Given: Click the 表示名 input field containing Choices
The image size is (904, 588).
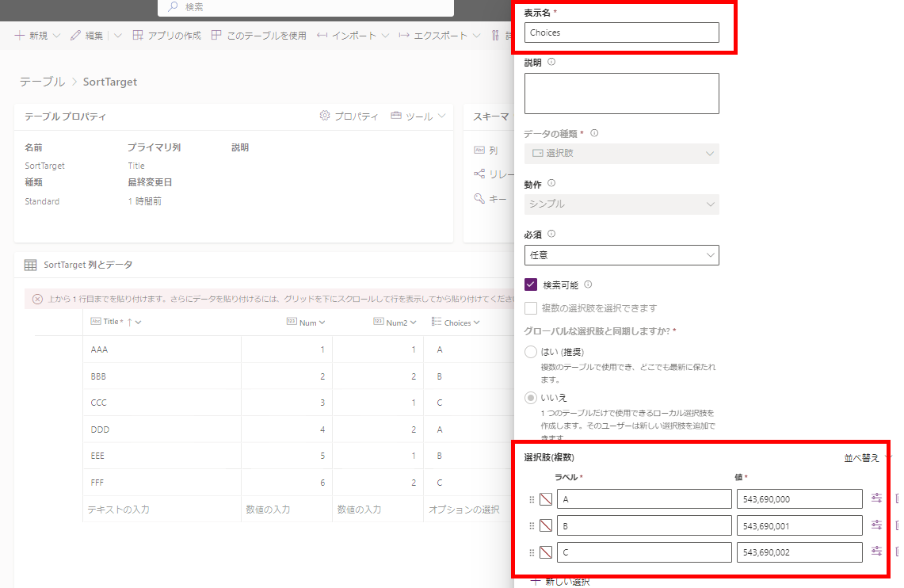Looking at the screenshot, I should 621,32.
